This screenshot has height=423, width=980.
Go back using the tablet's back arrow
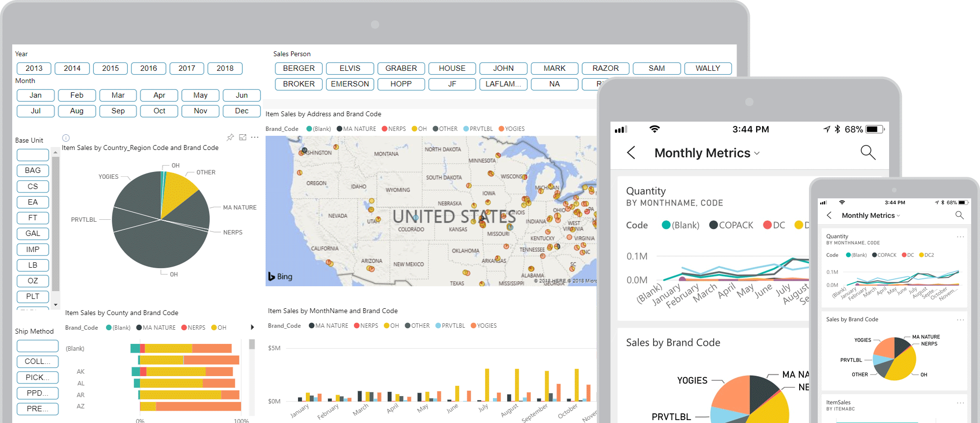631,153
